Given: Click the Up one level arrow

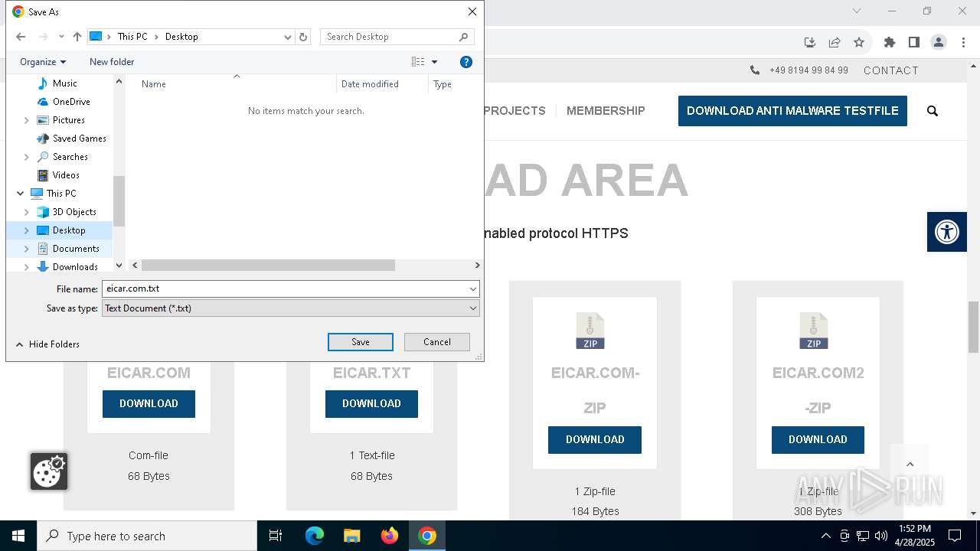Looking at the screenshot, I should click(77, 37).
